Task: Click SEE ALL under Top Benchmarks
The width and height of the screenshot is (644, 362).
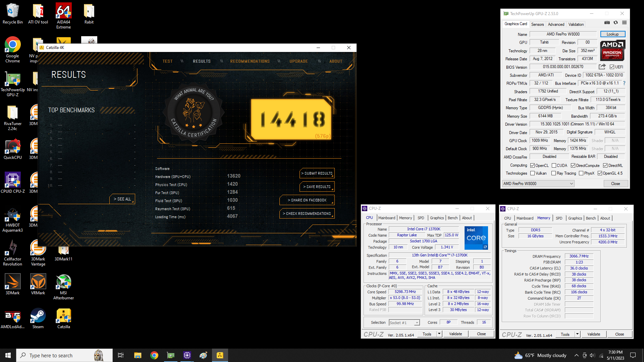Action: point(122,199)
